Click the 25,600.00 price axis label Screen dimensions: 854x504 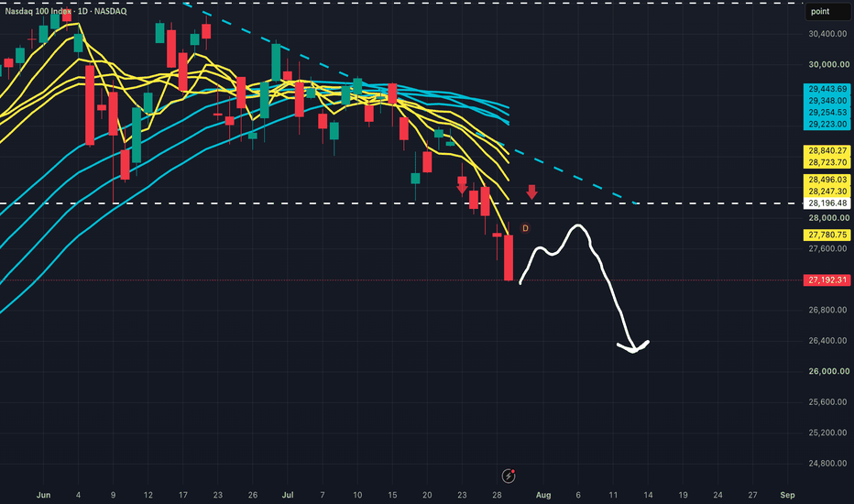point(827,402)
